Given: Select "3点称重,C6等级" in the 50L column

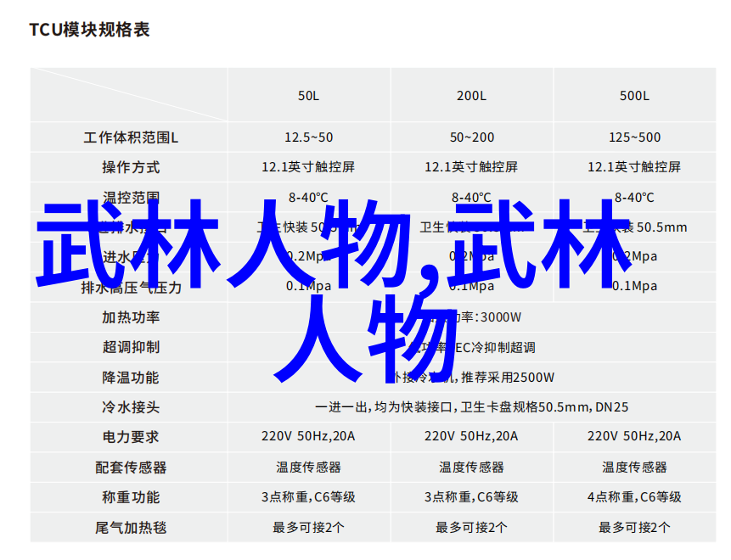Looking at the screenshot, I should click(309, 497).
